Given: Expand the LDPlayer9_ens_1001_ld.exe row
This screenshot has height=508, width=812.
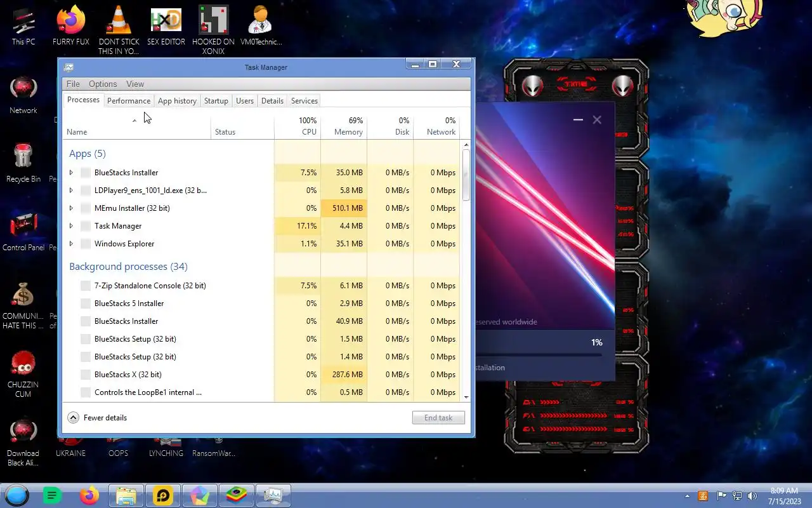Looking at the screenshot, I should [71, 190].
